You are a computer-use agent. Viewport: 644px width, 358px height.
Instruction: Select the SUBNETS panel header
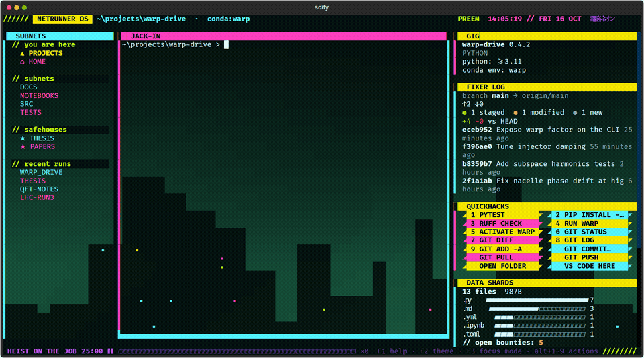[60, 36]
